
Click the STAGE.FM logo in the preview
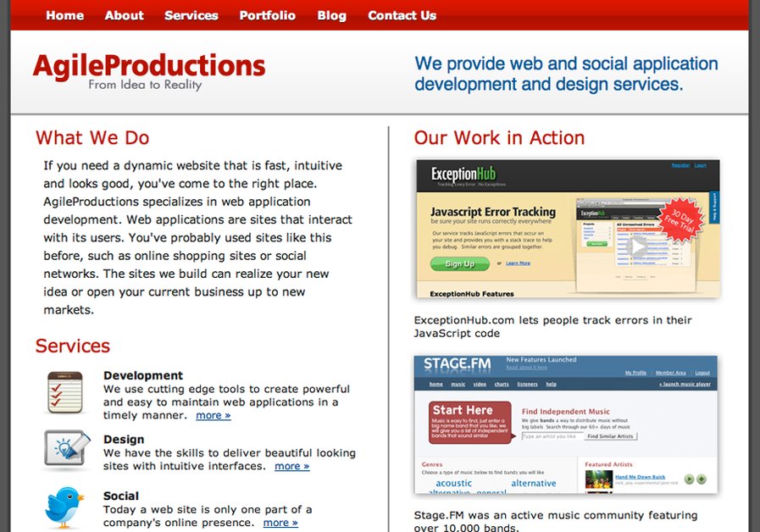pos(457,364)
